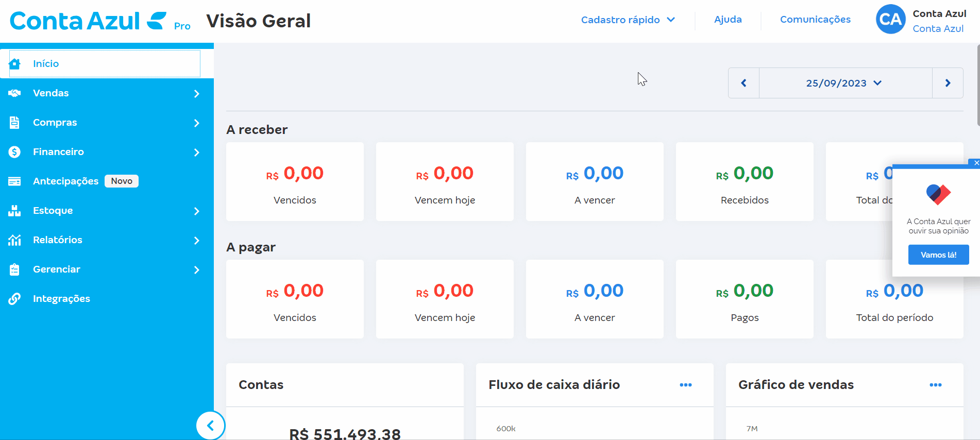Open the Pagos card

coord(745,299)
